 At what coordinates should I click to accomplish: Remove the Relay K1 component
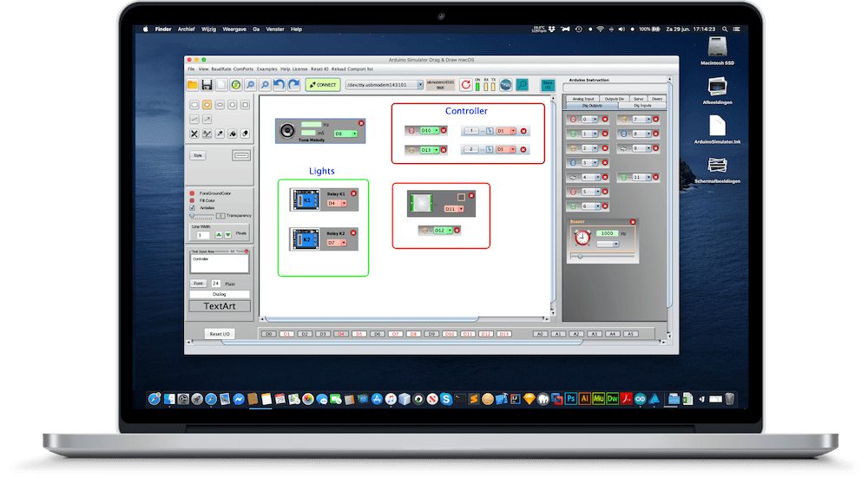point(354,193)
